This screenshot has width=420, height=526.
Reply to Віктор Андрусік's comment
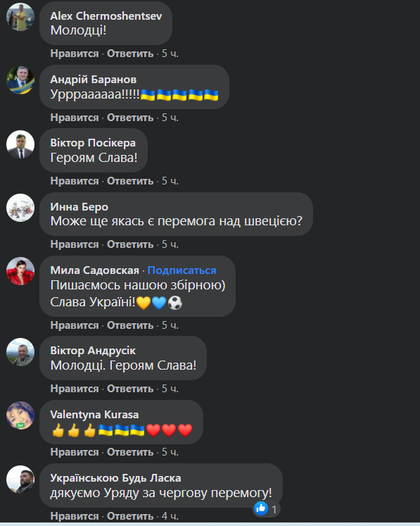[x=130, y=389]
